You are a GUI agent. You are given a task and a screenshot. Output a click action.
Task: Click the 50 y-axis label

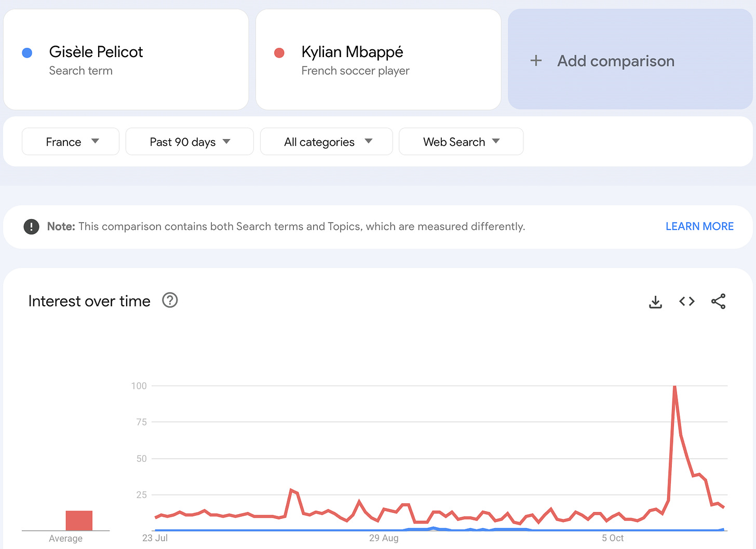pos(141,458)
